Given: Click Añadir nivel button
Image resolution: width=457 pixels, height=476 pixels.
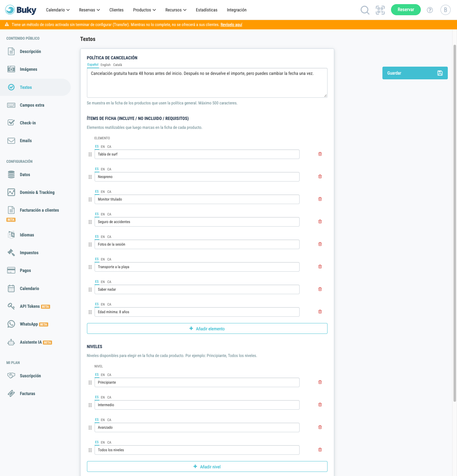Looking at the screenshot, I should point(207,466).
